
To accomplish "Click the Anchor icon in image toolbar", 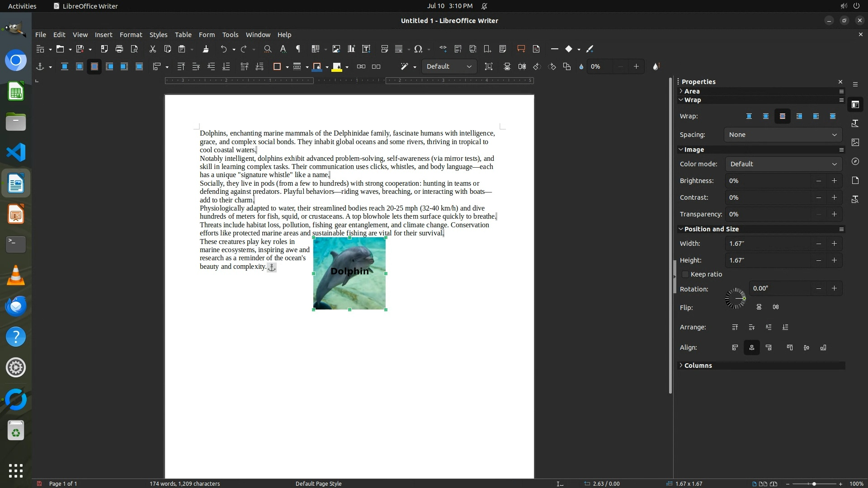I will coord(40,66).
